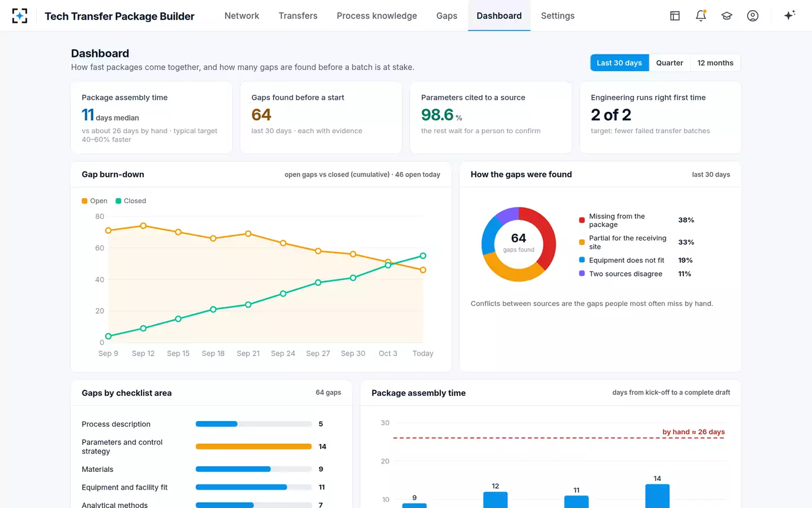Click the Tech Transfer Package Builder logo icon

click(x=20, y=16)
